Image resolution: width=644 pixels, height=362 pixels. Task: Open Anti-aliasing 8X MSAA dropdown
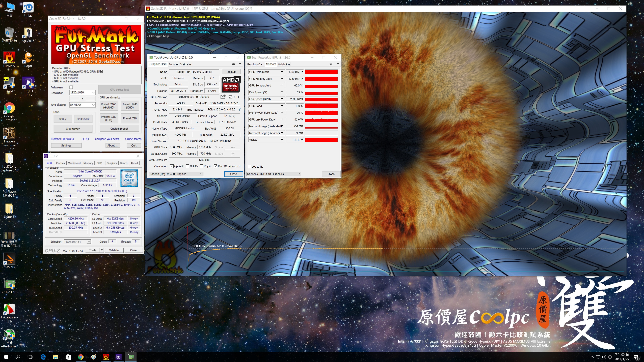tap(82, 105)
